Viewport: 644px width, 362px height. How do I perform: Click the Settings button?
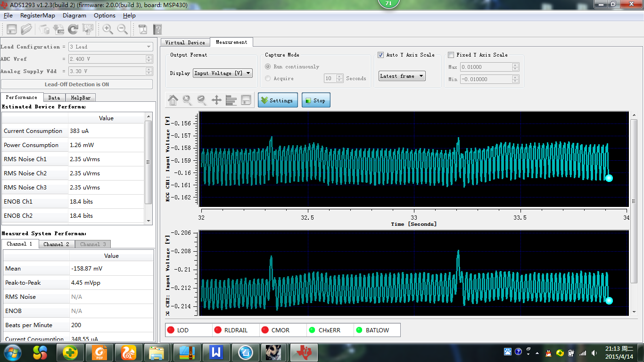[x=278, y=100]
